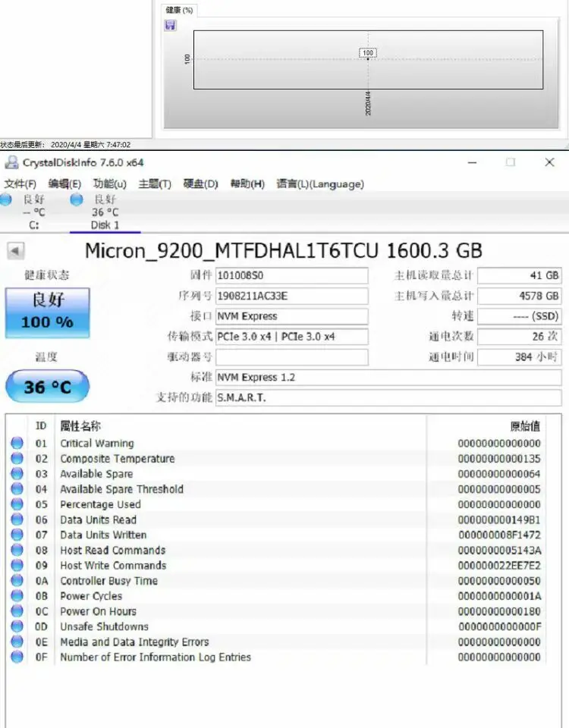Click the standard field NVM Express 1.2
Viewport: 569px width, 728px height.
388,378
